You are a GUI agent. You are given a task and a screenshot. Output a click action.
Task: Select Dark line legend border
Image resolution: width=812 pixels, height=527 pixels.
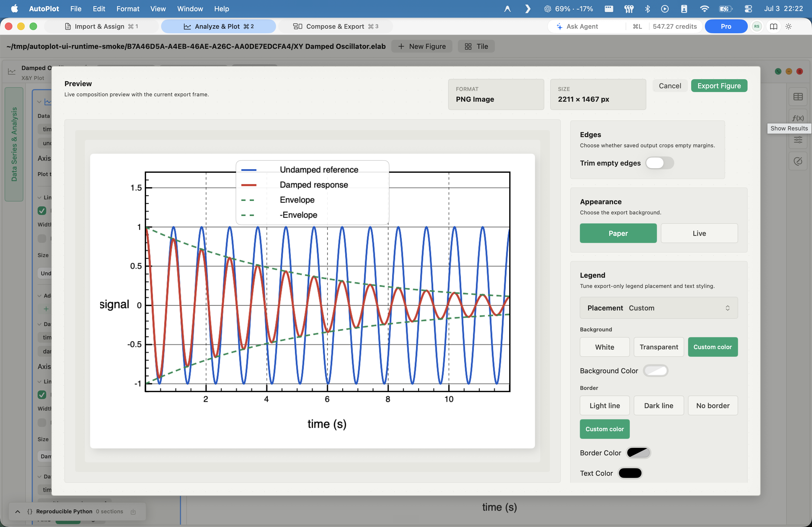click(x=658, y=405)
